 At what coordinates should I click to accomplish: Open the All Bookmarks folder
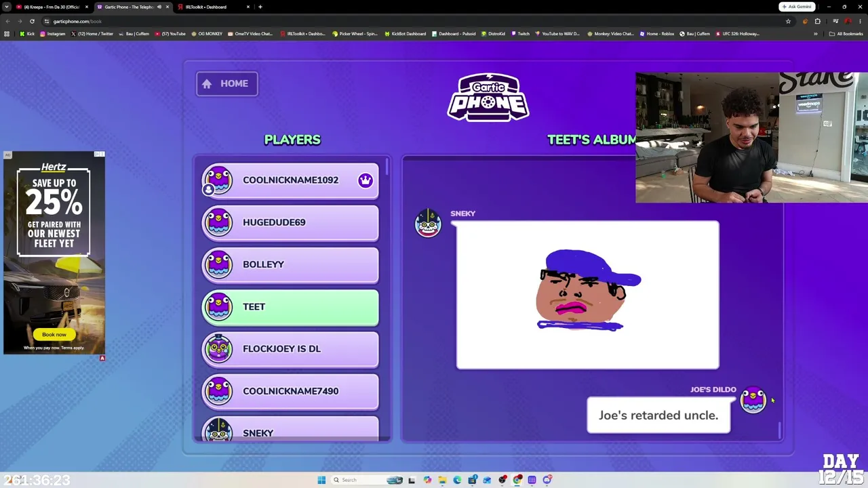846,34
